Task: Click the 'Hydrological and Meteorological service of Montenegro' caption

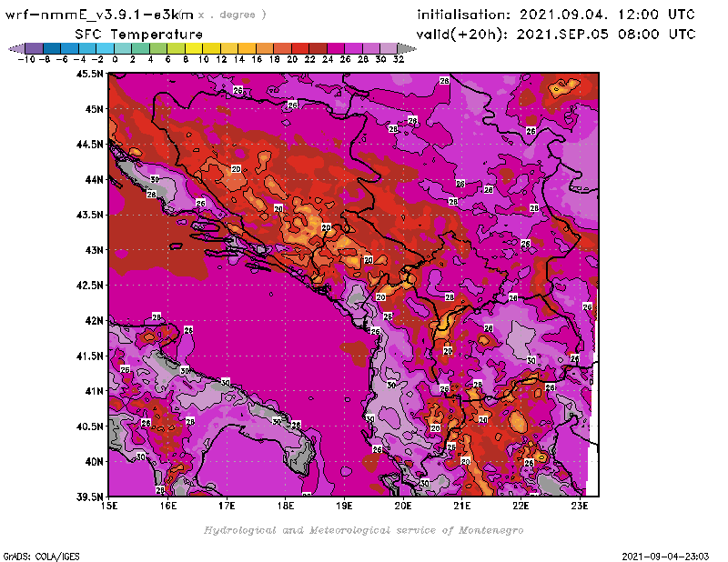Action: (x=363, y=530)
